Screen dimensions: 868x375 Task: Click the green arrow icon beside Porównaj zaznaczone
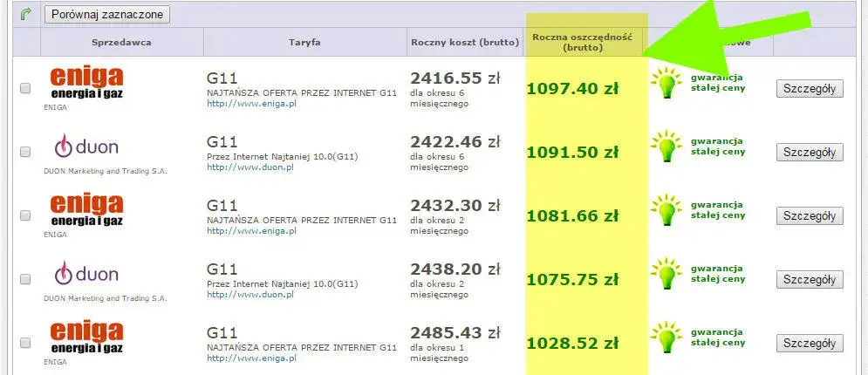point(25,14)
